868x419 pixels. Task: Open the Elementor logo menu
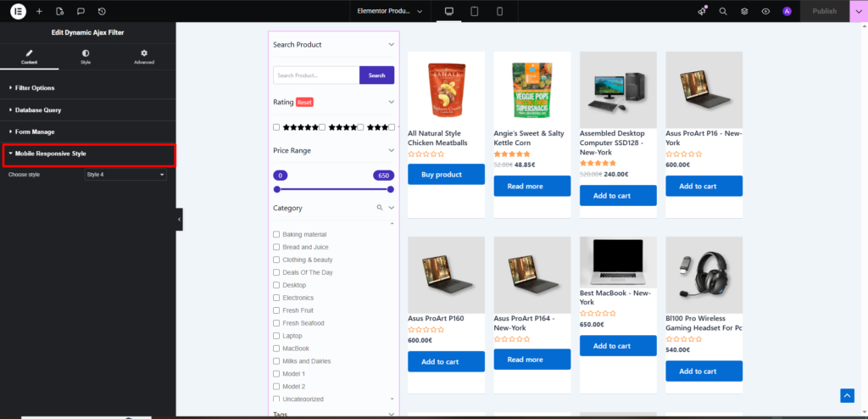pos(18,11)
